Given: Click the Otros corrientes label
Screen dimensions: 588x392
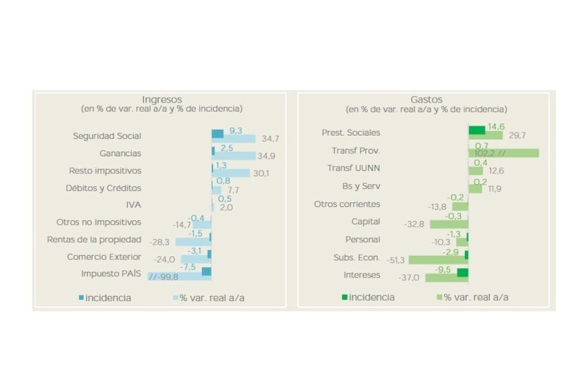Looking at the screenshot, I should click(347, 204).
